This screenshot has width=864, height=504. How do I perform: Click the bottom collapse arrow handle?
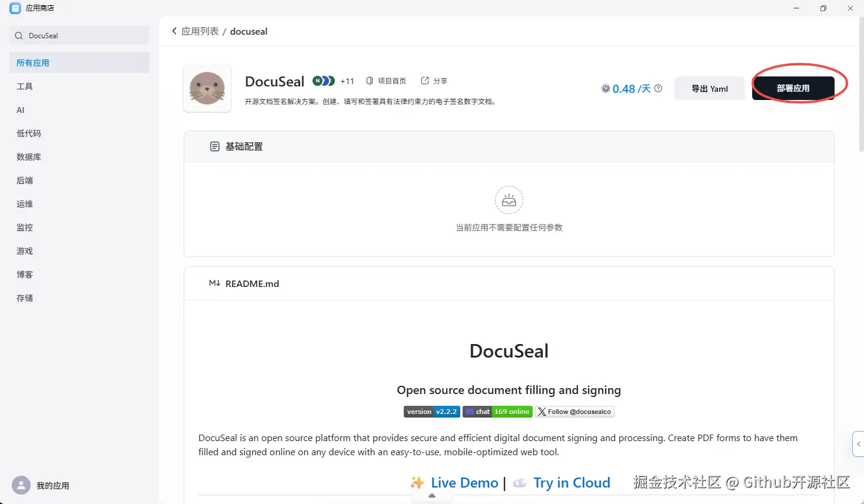(432, 496)
